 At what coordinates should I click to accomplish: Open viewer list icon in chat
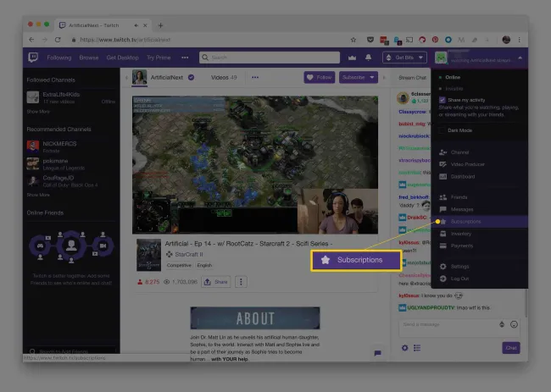417,348
